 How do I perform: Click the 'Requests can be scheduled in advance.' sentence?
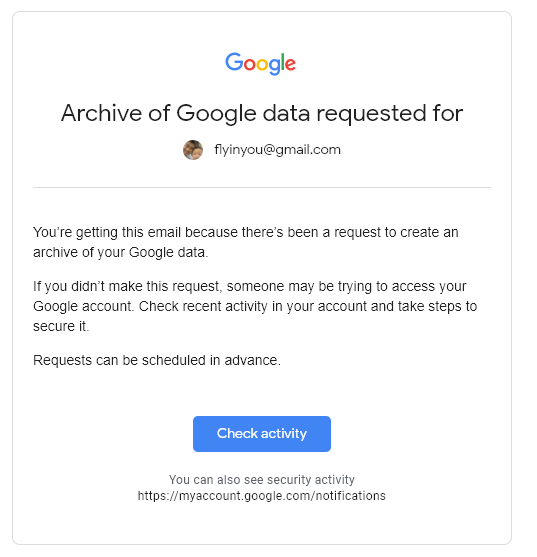(157, 360)
